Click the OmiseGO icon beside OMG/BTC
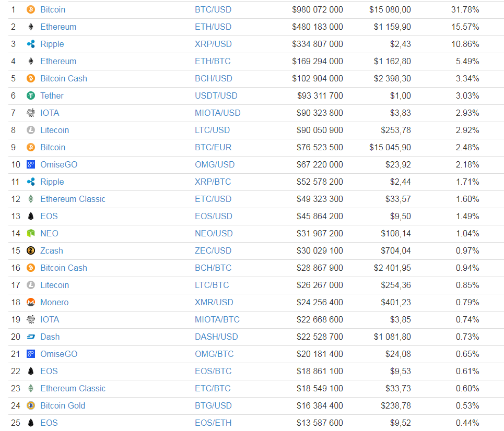 click(31, 354)
